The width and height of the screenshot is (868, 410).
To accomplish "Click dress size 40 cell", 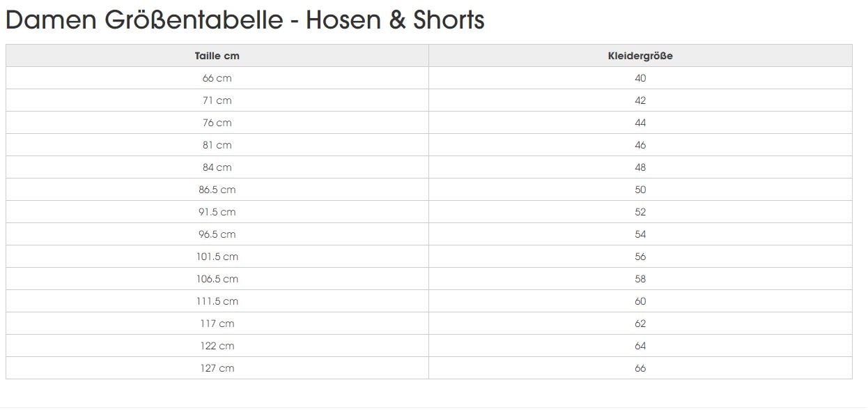I will pos(640,78).
